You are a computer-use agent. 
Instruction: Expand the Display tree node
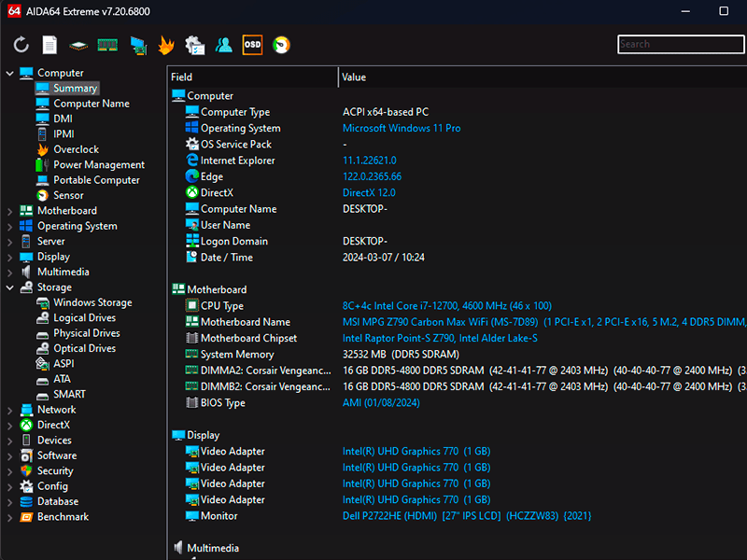tap(10, 258)
